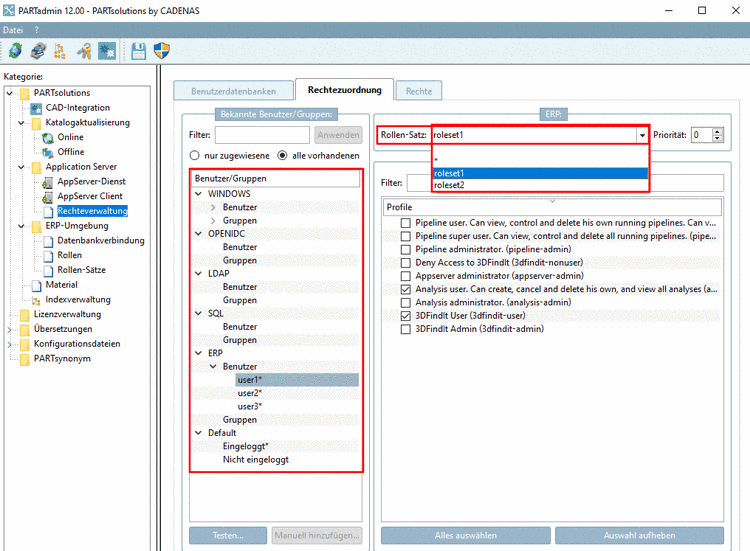The image size is (750, 551).
Task: Click the Datenbankverbindung page icon
Action: 48,241
